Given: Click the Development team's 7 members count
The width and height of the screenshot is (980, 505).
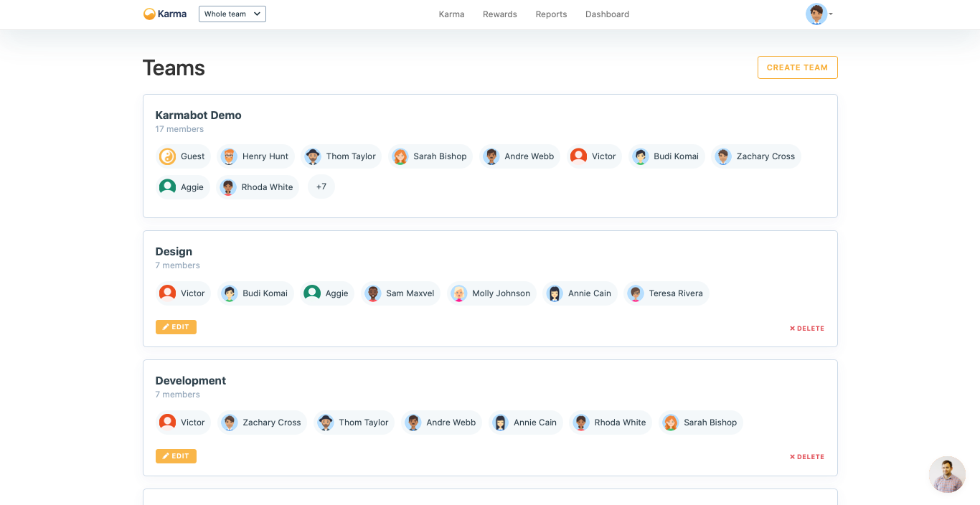Looking at the screenshot, I should pos(177,395).
